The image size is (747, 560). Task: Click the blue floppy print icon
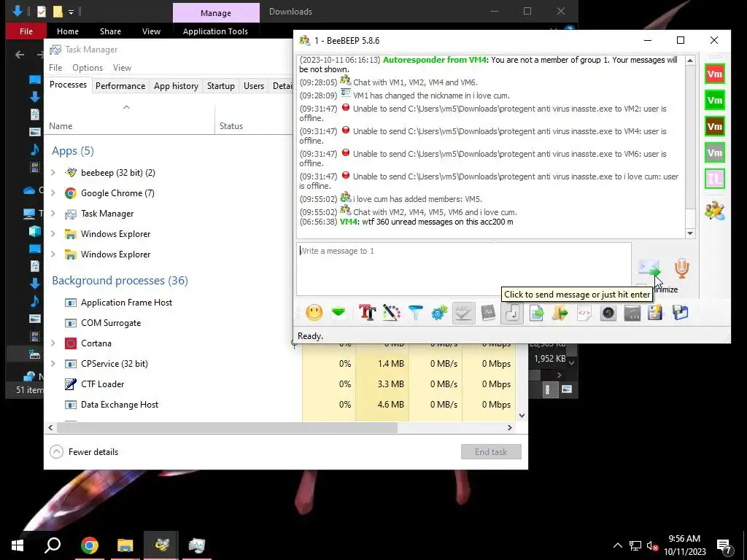681,313
